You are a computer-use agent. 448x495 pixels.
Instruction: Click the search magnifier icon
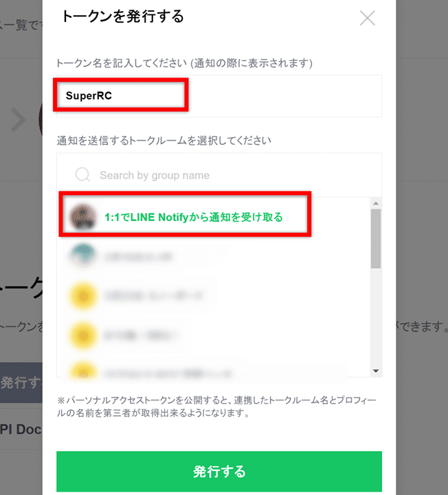[82, 174]
